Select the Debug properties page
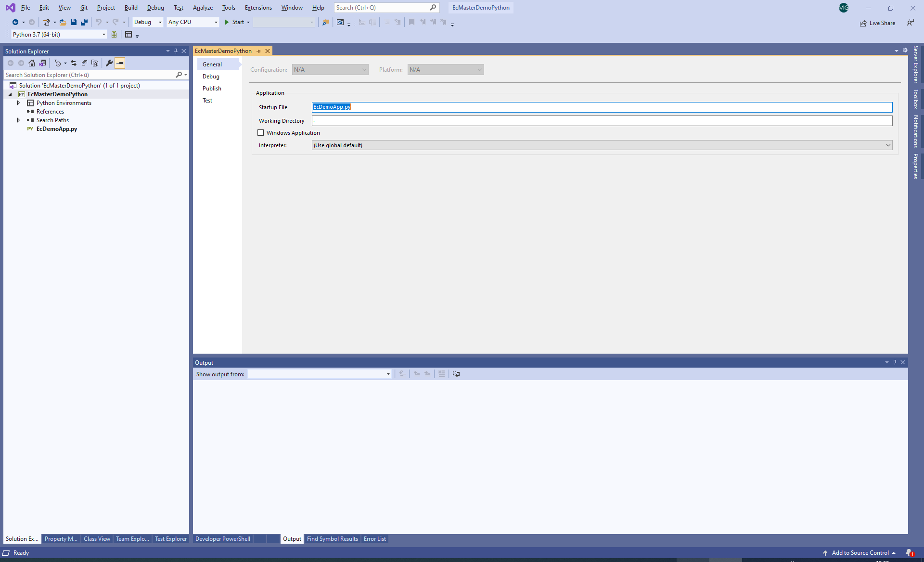The height and width of the screenshot is (562, 924). point(211,77)
